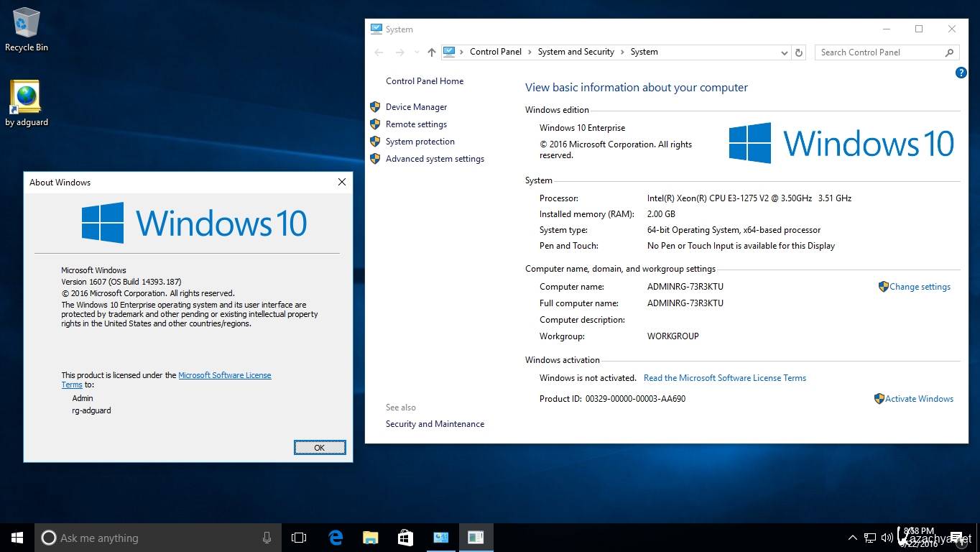Open File Explorer from the taskbar
980x552 pixels.
370,538
